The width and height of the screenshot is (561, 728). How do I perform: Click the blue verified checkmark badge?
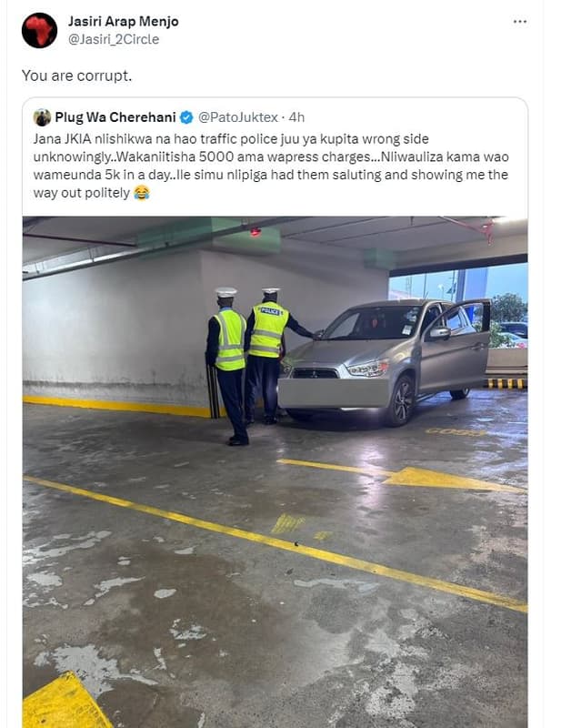click(x=186, y=118)
